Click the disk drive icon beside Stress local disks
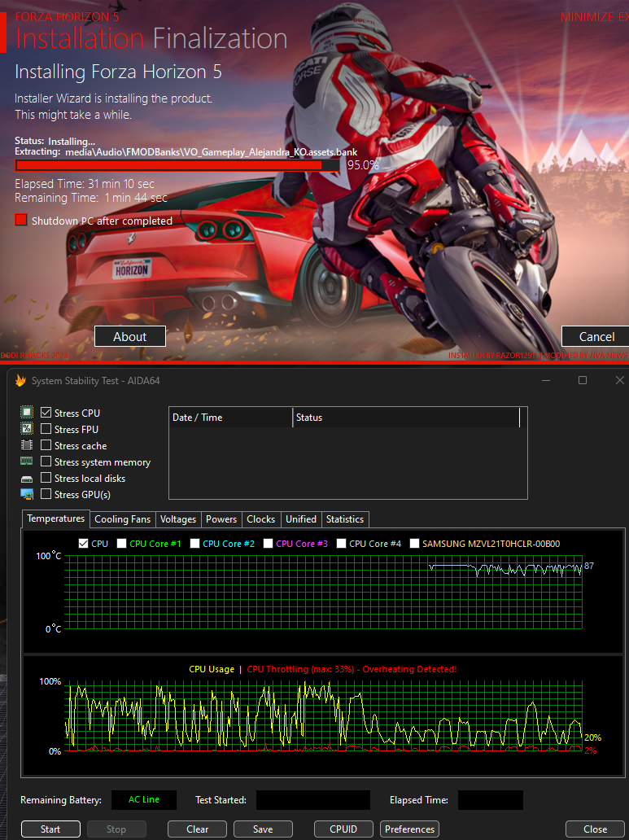 pos(27,479)
